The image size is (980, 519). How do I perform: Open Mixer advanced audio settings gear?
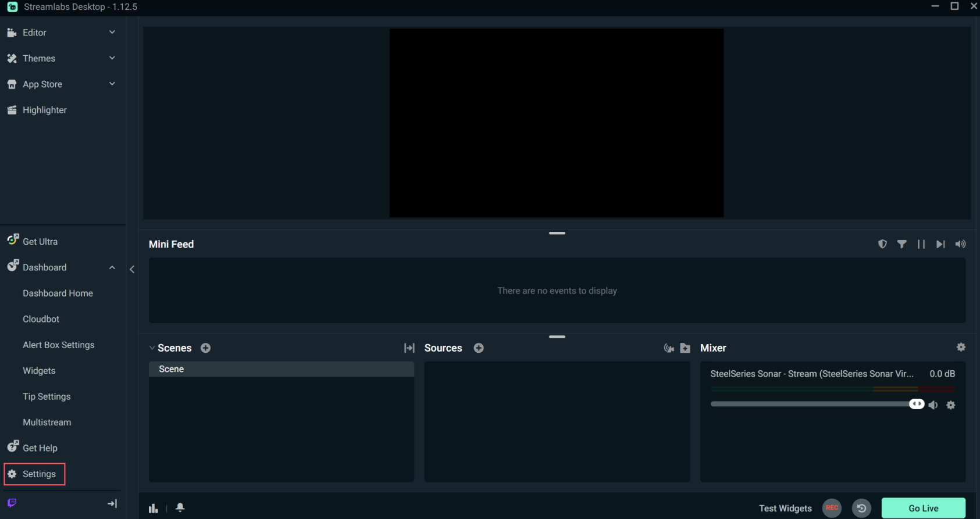(x=961, y=347)
